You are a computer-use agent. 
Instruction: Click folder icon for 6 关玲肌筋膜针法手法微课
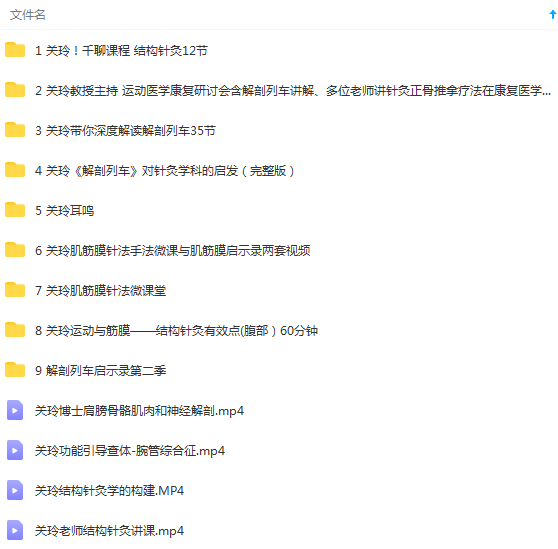[x=15, y=250]
